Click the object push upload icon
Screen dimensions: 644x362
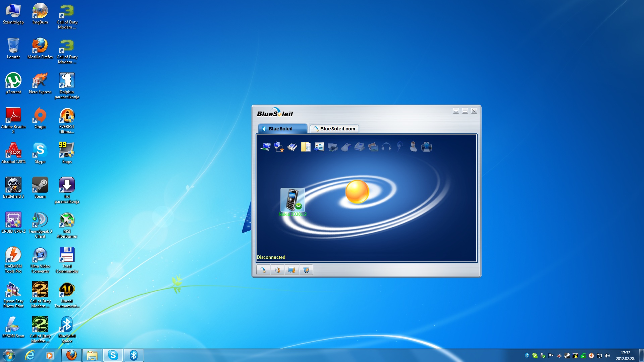click(426, 147)
